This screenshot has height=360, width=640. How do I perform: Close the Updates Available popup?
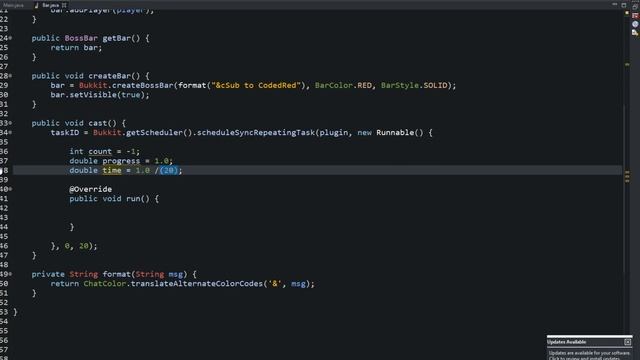click(627, 342)
